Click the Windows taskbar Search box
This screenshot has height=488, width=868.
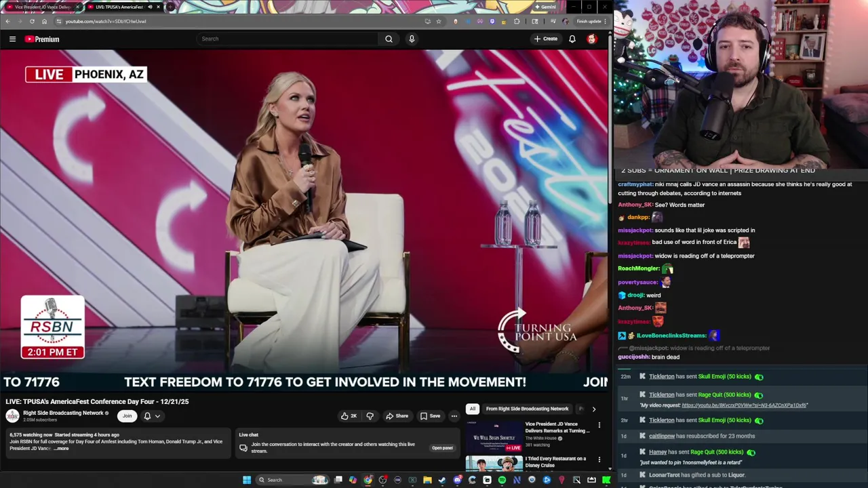tap(292, 480)
